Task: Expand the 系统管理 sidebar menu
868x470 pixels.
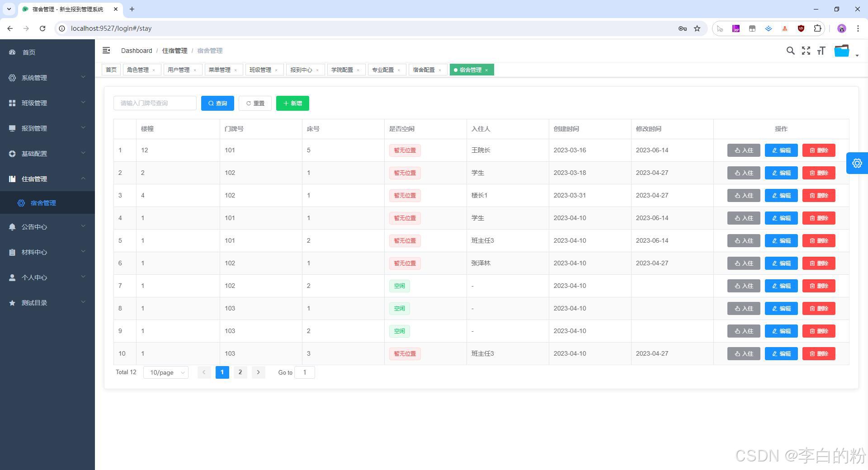Action: click(x=47, y=78)
